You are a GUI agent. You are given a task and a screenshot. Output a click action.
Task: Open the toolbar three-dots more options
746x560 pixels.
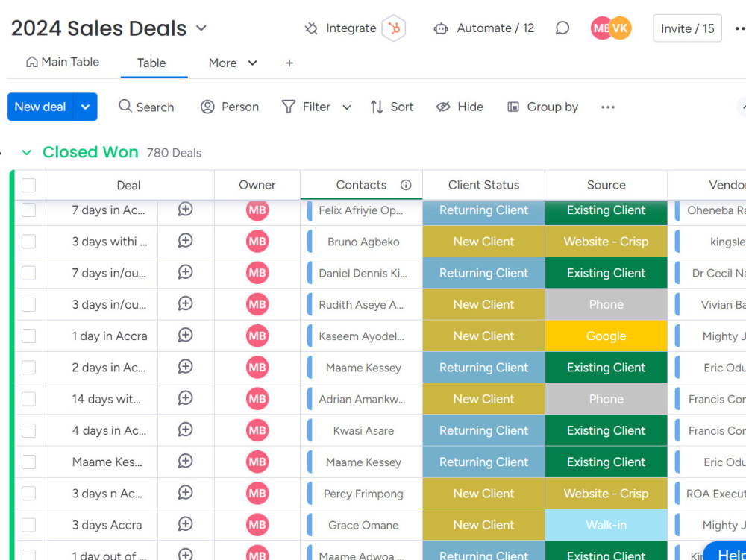pos(608,107)
